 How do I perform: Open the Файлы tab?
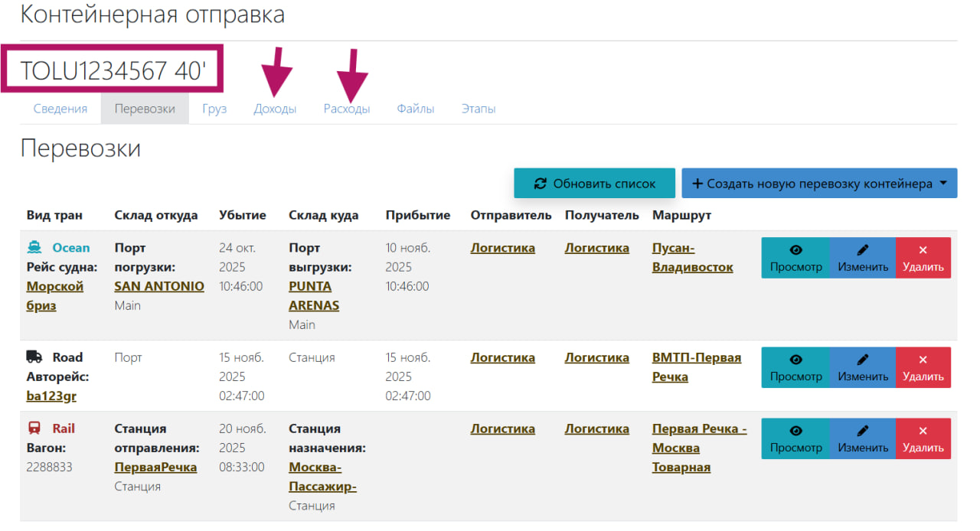[x=416, y=109]
